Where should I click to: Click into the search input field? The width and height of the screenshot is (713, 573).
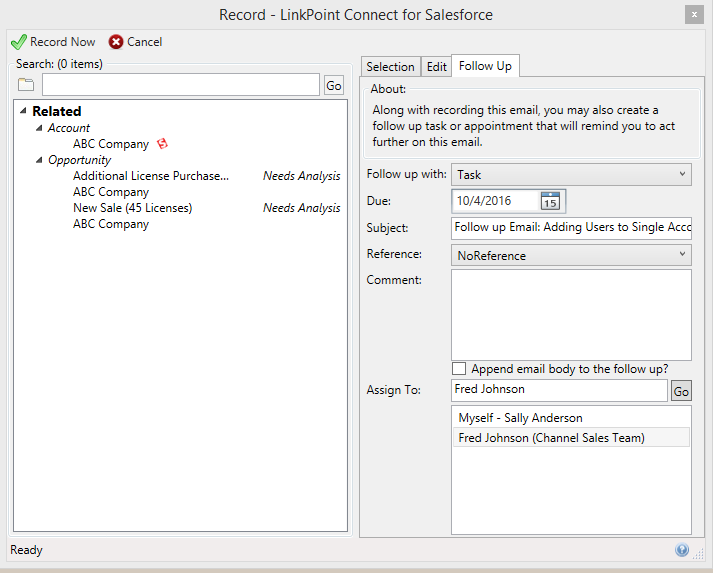pyautogui.click(x=181, y=85)
